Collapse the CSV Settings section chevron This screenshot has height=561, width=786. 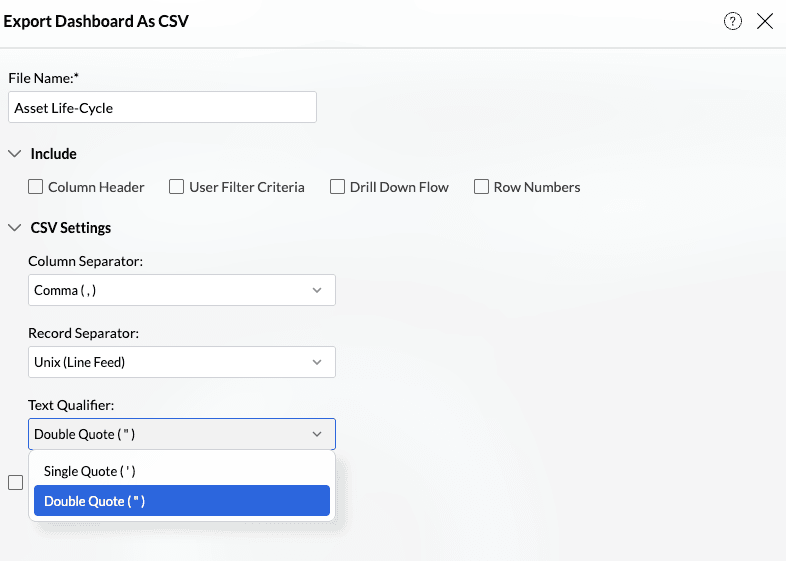click(x=15, y=228)
